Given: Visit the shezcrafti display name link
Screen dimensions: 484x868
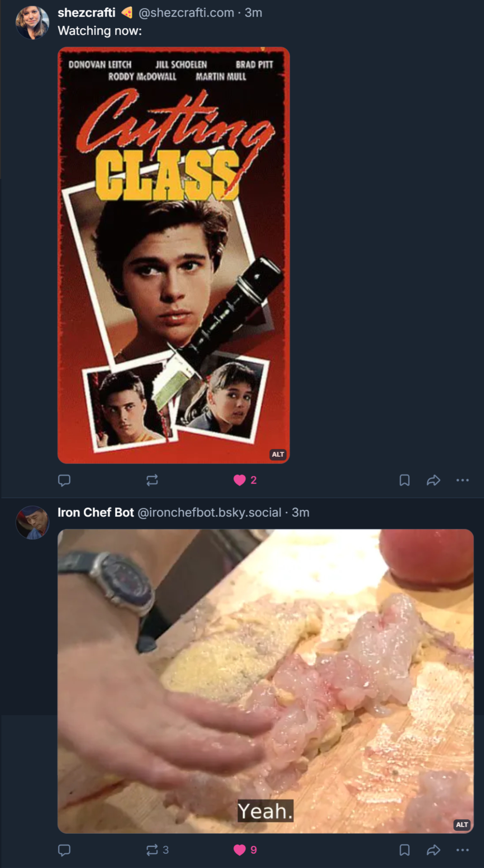Looking at the screenshot, I should click(x=87, y=13).
